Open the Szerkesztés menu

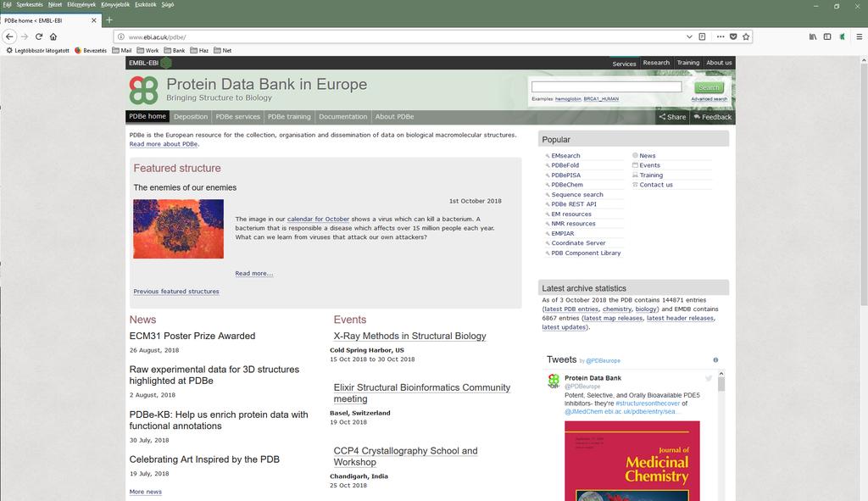coord(30,4)
